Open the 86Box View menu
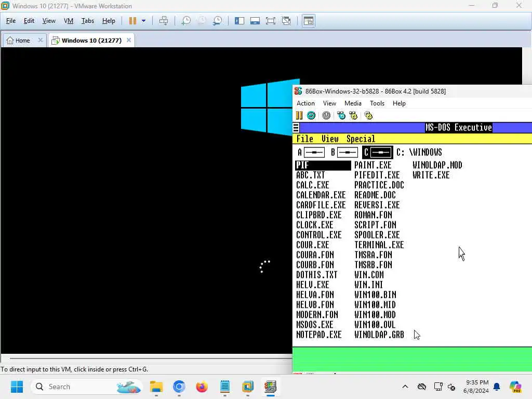The width and height of the screenshot is (532, 399). coord(329,103)
